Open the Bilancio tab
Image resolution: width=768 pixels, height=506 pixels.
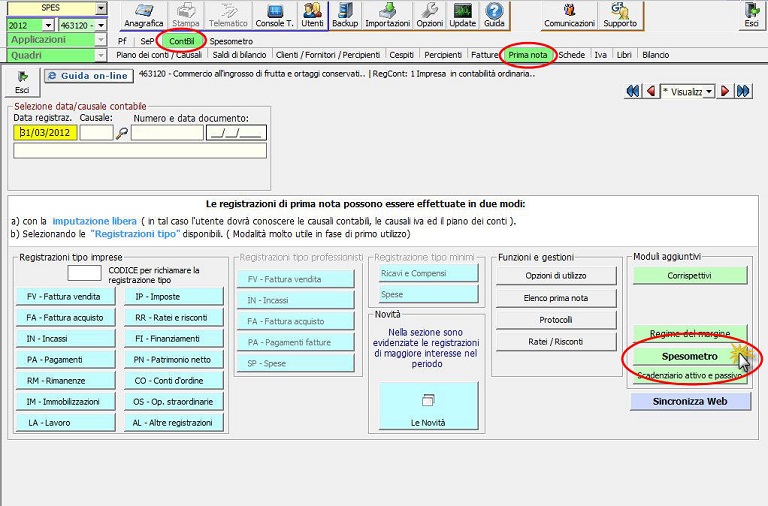655,55
